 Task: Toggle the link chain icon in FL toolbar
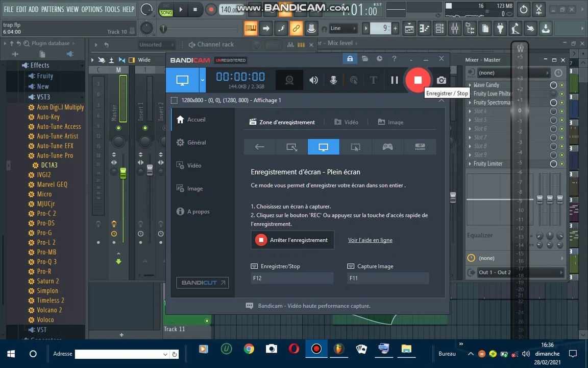[x=296, y=28]
